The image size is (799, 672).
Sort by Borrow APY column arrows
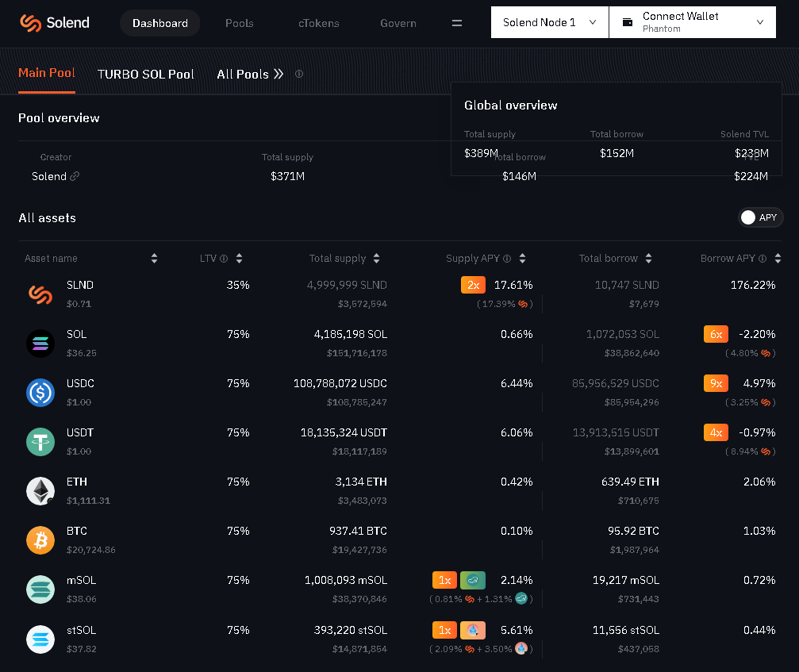point(778,259)
